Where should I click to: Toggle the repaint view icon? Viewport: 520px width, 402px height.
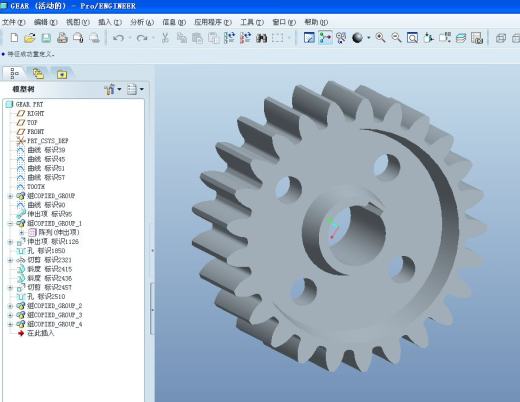click(x=309, y=38)
